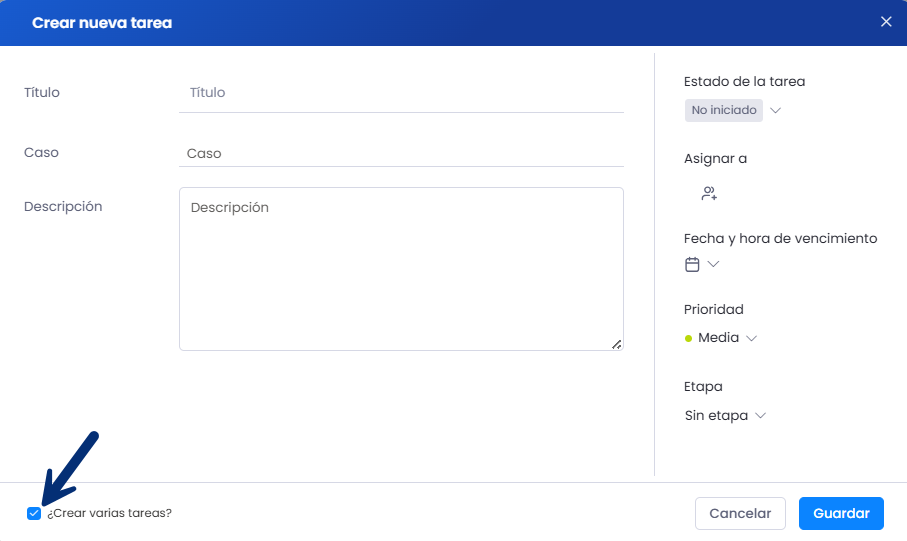
Task: Click the Cancelar button
Action: coord(740,513)
